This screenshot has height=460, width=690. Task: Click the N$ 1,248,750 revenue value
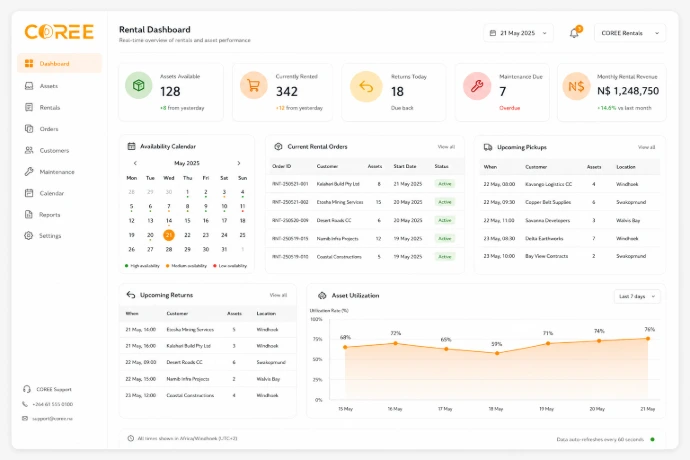pos(628,91)
